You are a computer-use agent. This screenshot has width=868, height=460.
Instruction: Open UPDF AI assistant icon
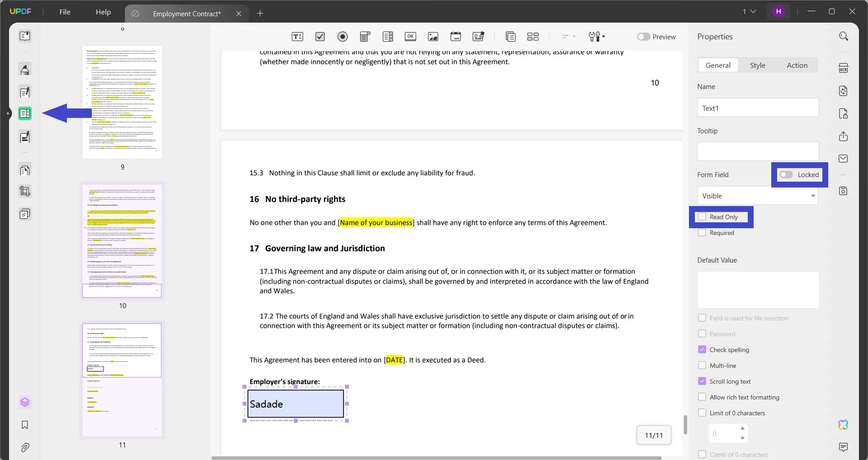click(844, 425)
